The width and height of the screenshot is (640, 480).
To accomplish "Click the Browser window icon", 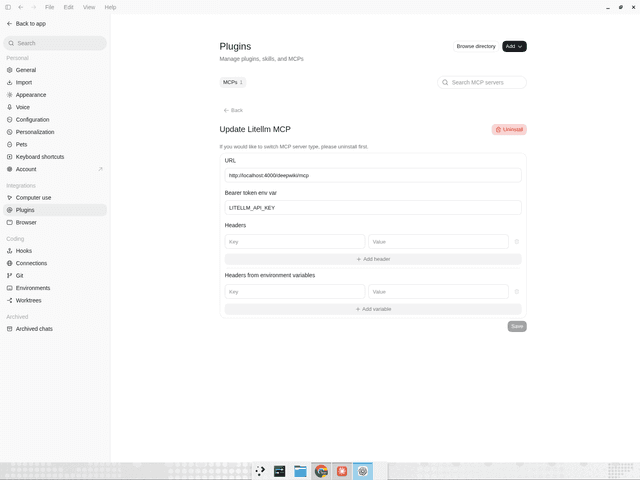I will 9,222.
